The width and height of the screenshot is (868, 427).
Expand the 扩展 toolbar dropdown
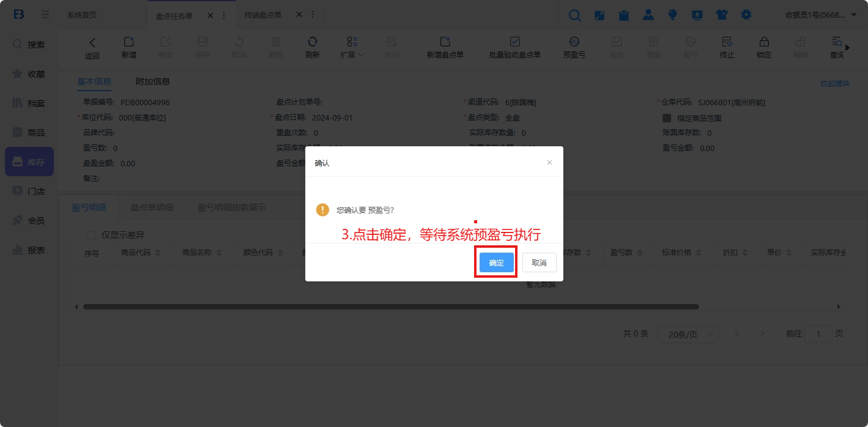(352, 47)
